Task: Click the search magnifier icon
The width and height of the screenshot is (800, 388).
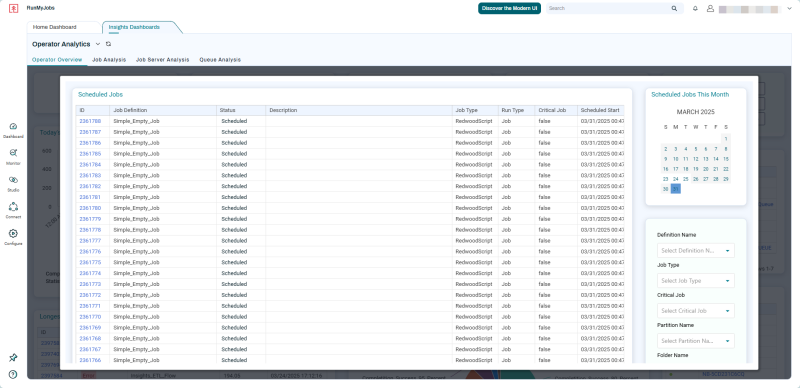Action: (x=674, y=8)
